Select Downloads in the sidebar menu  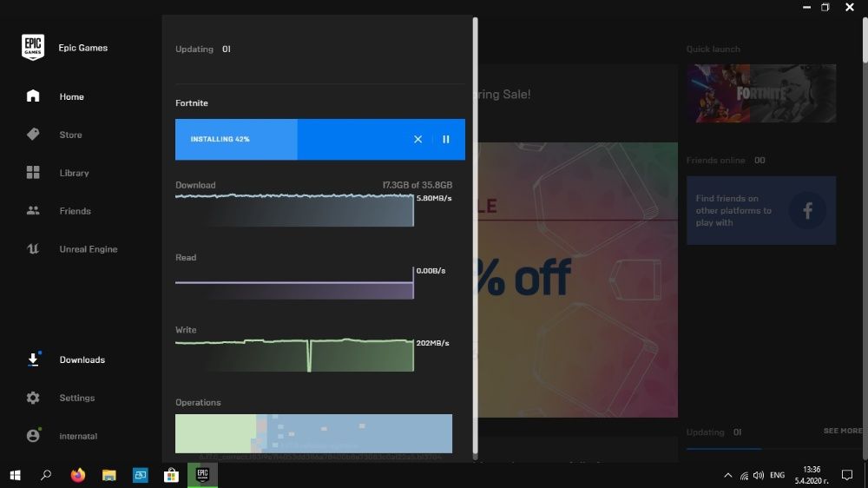click(82, 360)
